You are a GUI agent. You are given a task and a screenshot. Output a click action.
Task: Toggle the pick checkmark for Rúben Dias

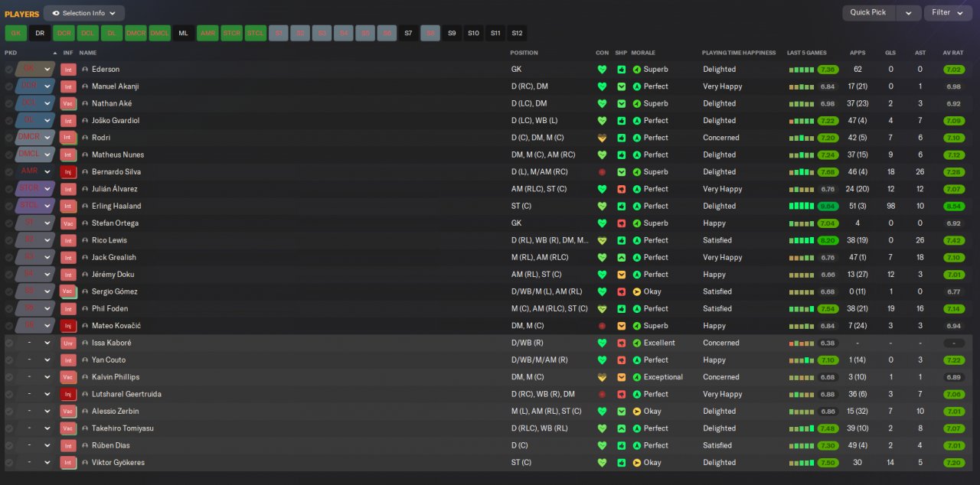(8, 445)
